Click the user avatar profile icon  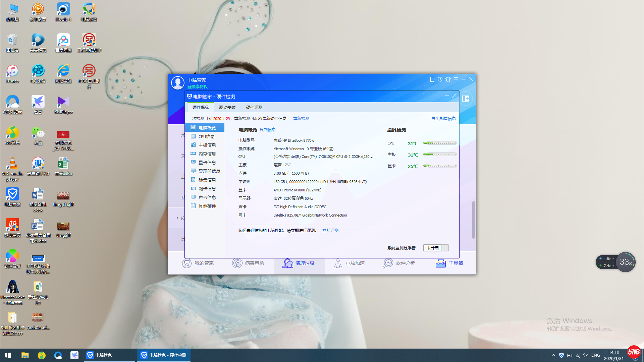[178, 82]
